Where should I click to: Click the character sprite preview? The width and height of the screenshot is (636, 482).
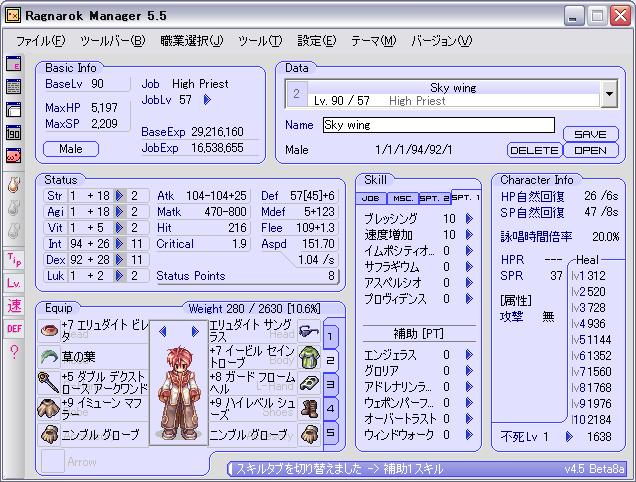[x=178, y=393]
